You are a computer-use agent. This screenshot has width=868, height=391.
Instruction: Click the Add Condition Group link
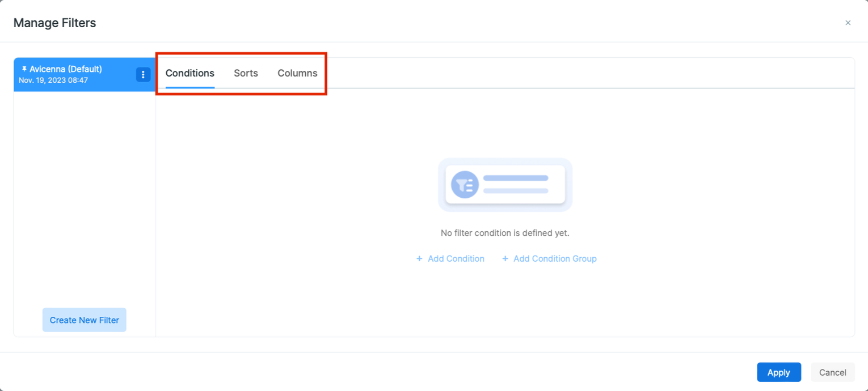(x=555, y=258)
